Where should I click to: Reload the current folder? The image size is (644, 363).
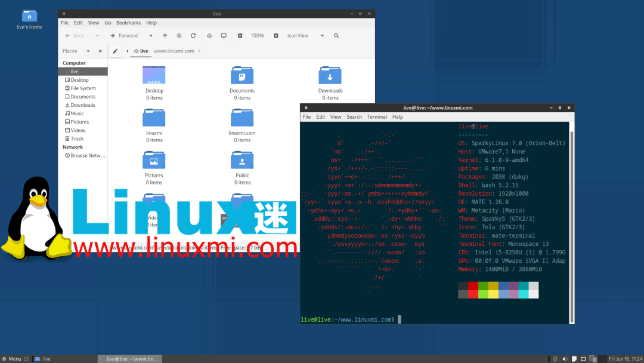point(193,36)
